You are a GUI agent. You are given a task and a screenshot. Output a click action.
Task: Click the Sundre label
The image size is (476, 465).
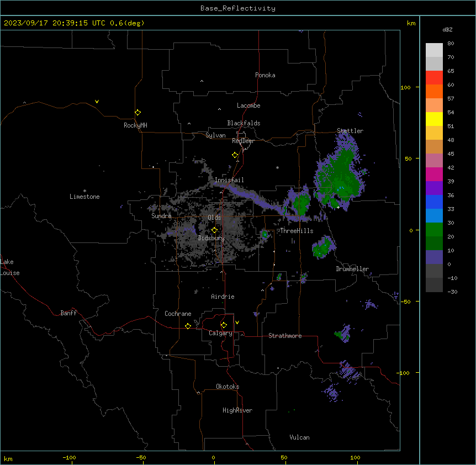click(x=161, y=216)
